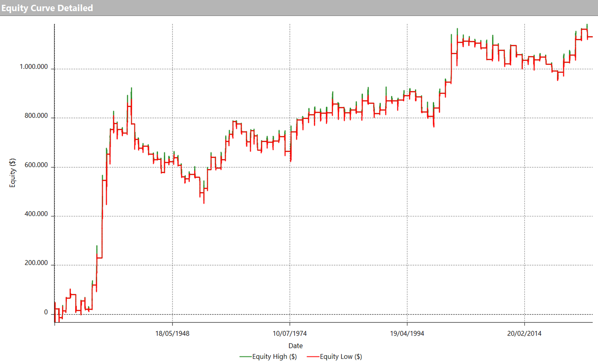Select the 20/02/2014 date axis label
The width and height of the screenshot is (598, 364).
point(524,333)
